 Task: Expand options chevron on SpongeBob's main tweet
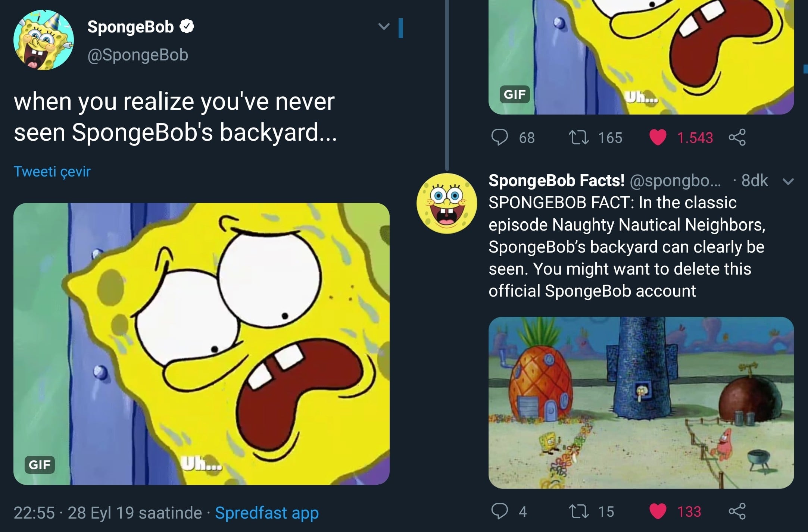point(384,26)
